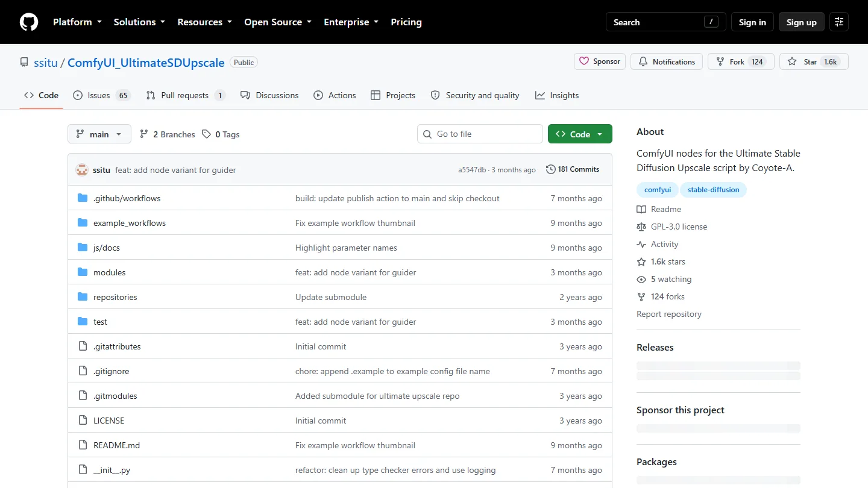Click the LICENSE file icon

point(83,421)
